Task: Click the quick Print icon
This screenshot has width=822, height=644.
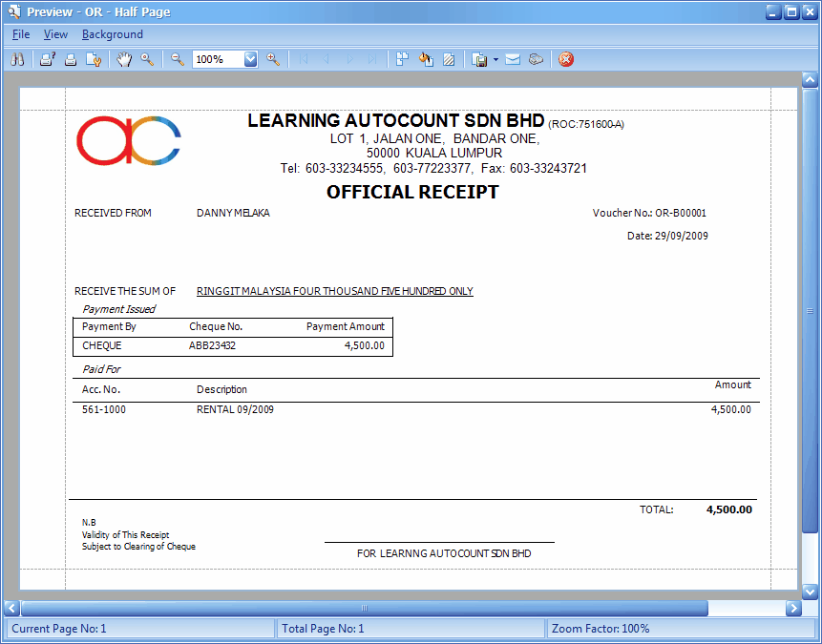Action: click(71, 60)
